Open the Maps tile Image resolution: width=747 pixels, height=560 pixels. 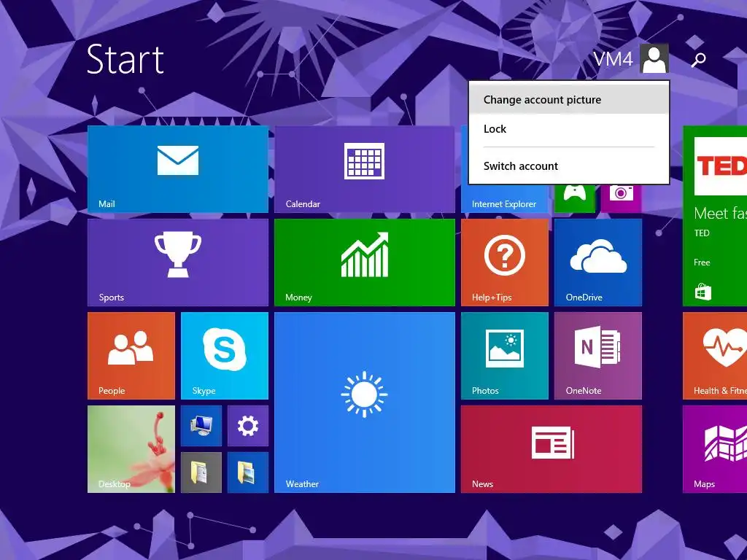(715, 449)
